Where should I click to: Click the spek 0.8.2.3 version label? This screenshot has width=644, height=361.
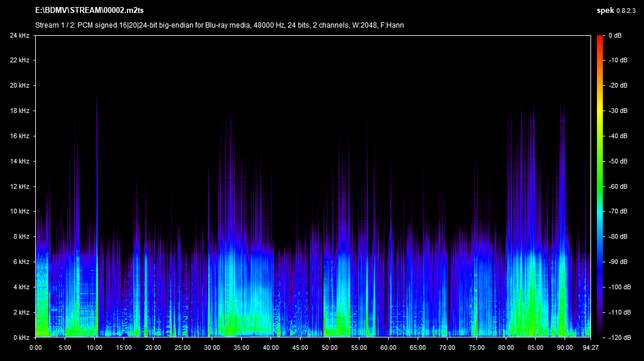[617, 11]
